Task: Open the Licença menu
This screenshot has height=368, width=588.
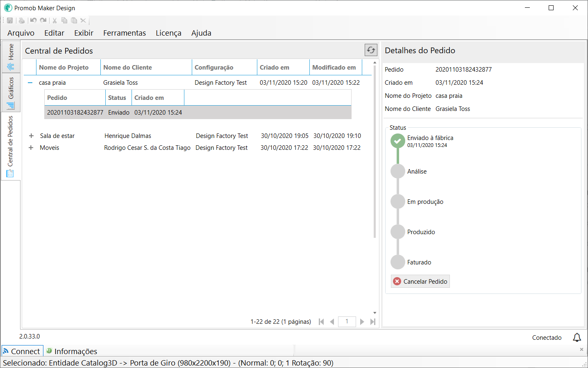Action: (168, 33)
